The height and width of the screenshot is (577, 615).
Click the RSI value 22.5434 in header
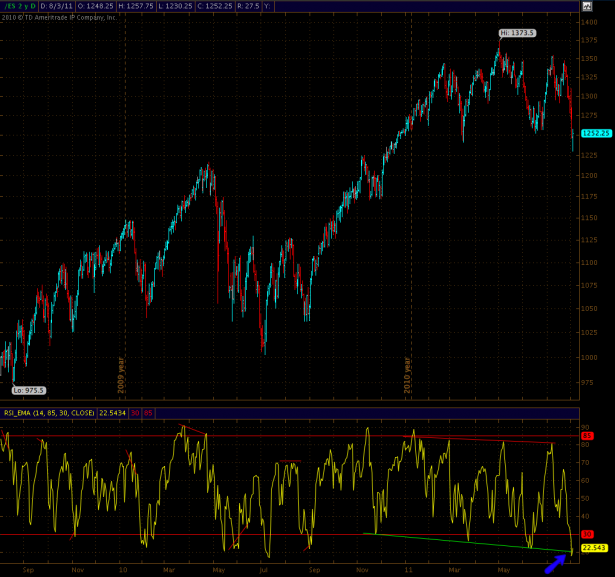(112, 413)
